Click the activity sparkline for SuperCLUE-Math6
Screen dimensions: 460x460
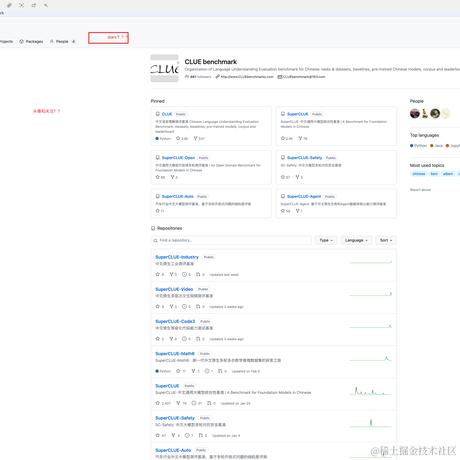point(370,359)
